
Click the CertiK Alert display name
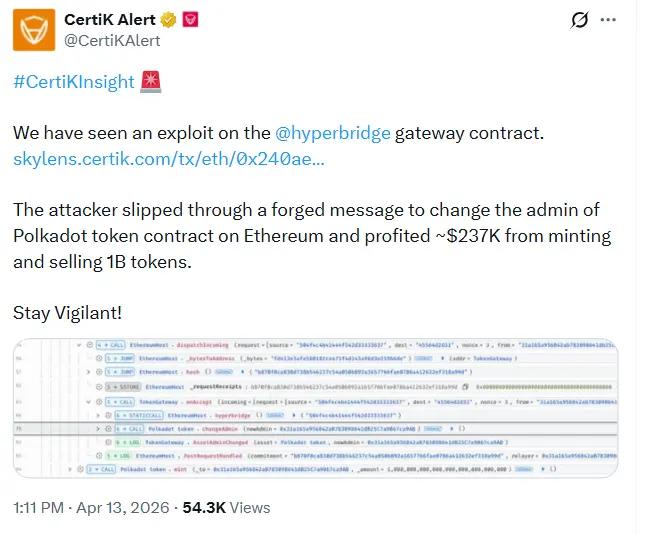110,20
